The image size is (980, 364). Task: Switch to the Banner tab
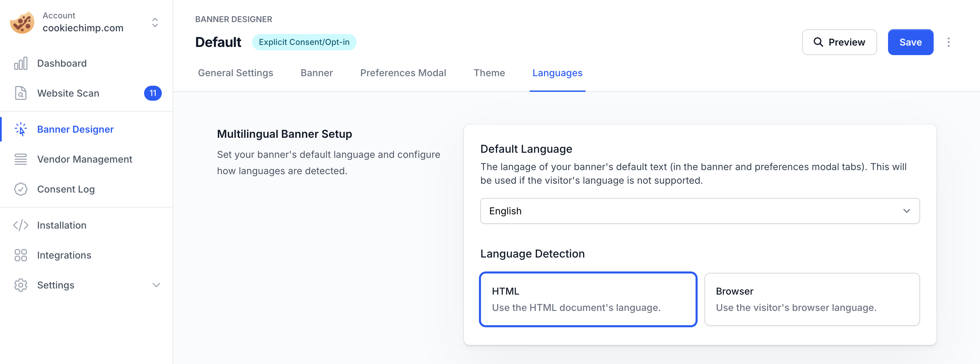pyautogui.click(x=316, y=73)
